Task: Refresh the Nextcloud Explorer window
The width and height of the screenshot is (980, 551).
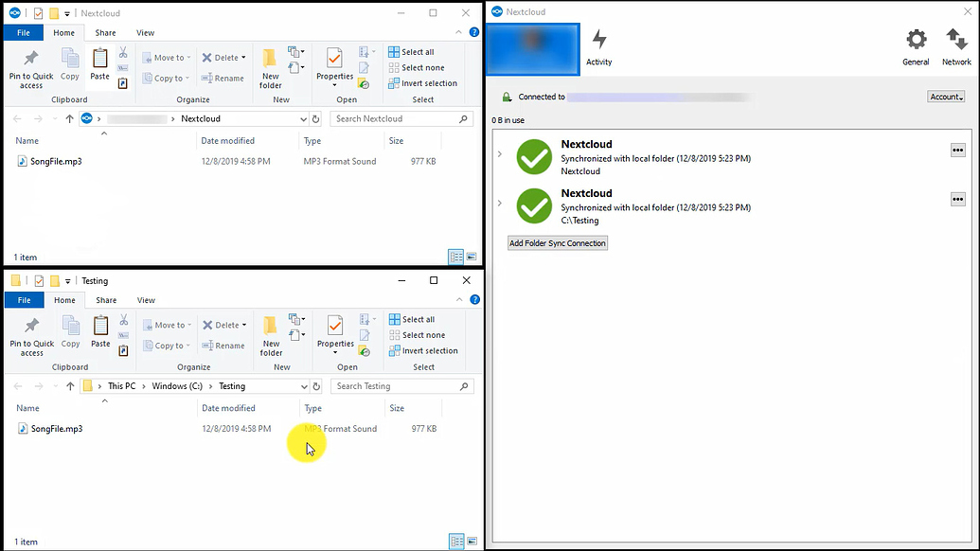Action: (x=315, y=118)
